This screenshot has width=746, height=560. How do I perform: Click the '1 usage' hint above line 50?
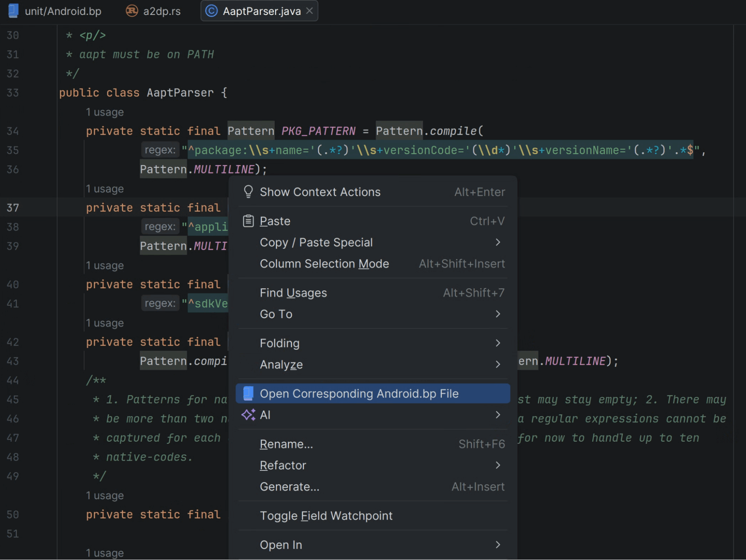[x=105, y=495]
